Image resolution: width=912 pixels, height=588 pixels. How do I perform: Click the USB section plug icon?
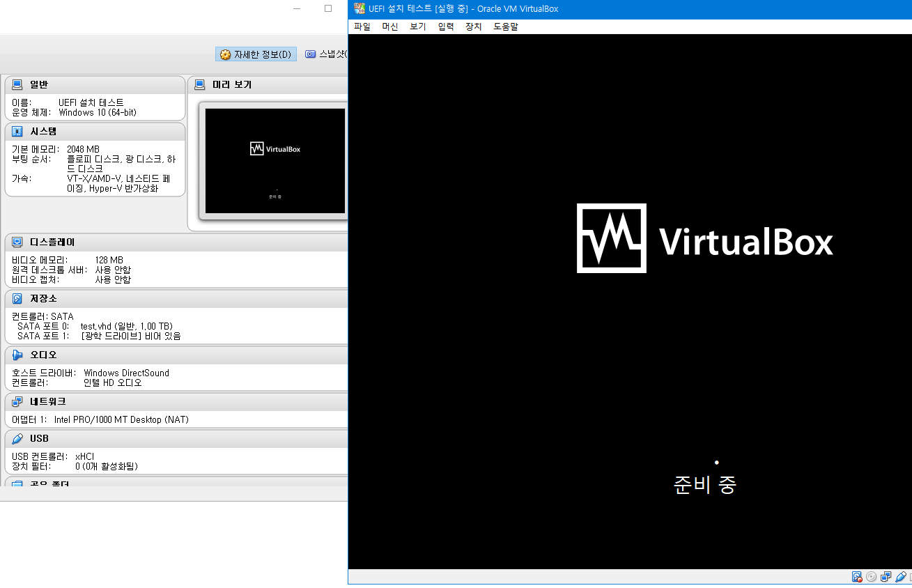tap(17, 439)
